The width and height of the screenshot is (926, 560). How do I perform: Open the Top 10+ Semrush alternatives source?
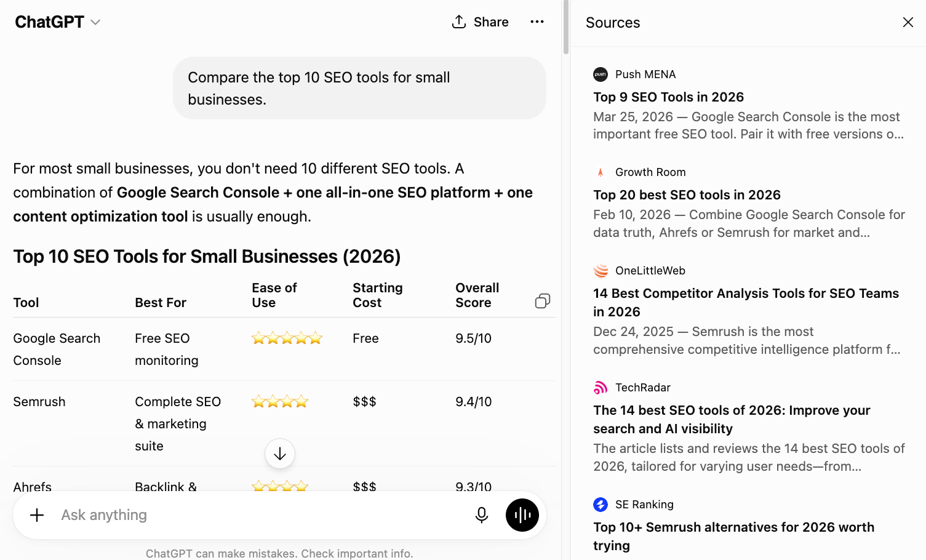coord(733,536)
